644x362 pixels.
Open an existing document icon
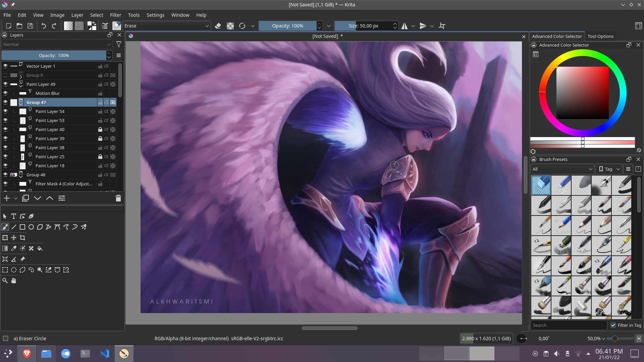(x=19, y=26)
